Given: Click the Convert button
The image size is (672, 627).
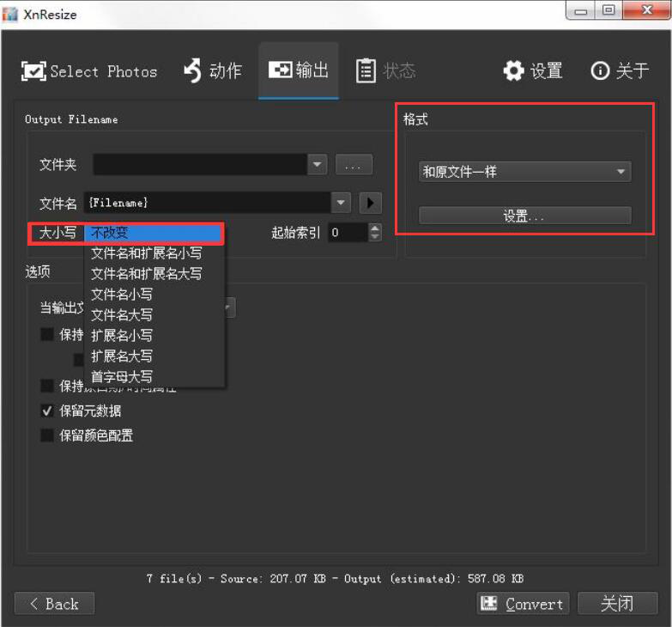Looking at the screenshot, I should click(x=523, y=604).
